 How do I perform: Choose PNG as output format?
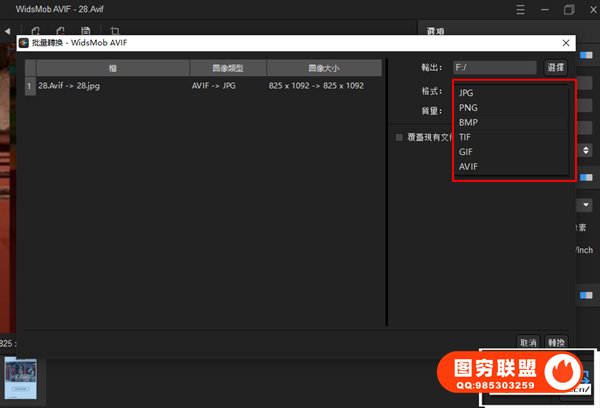(x=467, y=108)
